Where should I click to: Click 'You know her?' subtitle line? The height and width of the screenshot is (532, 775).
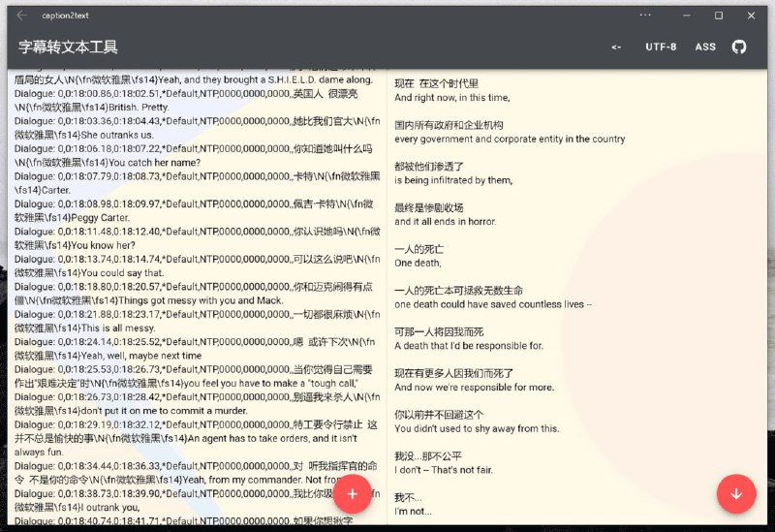coord(103,246)
